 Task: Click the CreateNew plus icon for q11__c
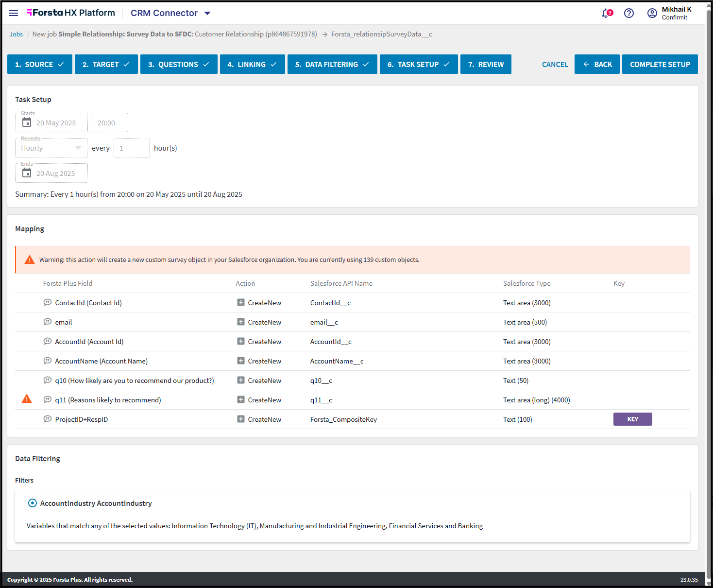pyautogui.click(x=241, y=399)
